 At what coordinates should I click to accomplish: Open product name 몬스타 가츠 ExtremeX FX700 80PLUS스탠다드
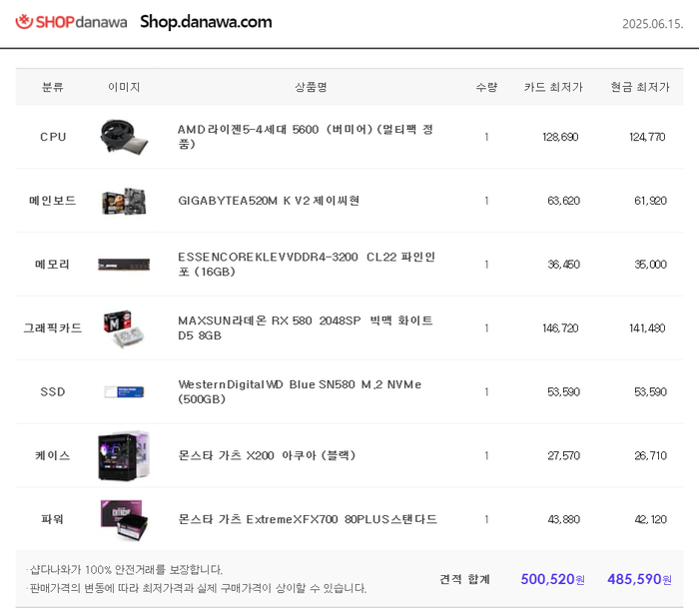point(308,519)
